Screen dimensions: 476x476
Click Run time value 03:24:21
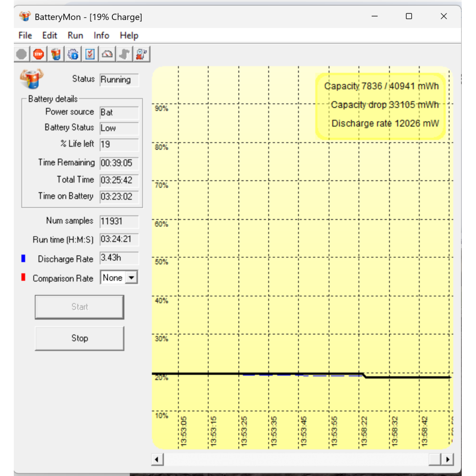[x=119, y=239]
